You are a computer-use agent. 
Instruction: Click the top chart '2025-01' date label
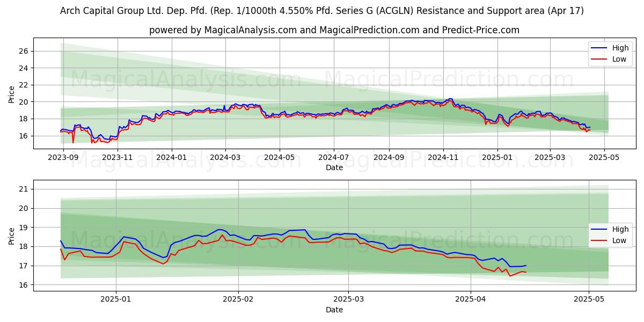click(497, 158)
